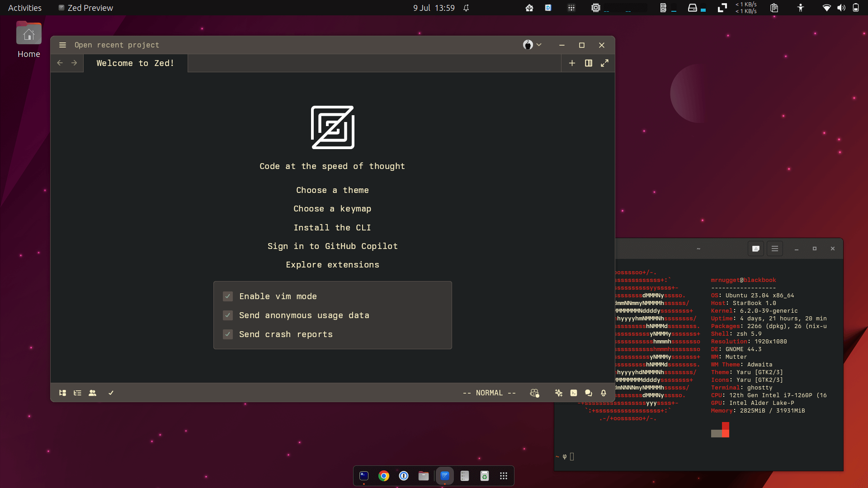
Task: Click the Welcome to Zed tab
Action: click(x=135, y=62)
